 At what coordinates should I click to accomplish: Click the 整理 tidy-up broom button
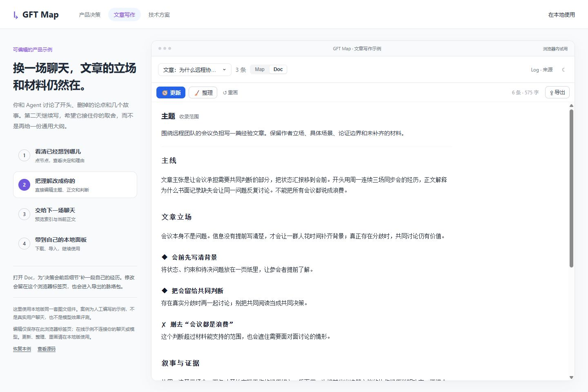[x=203, y=93]
